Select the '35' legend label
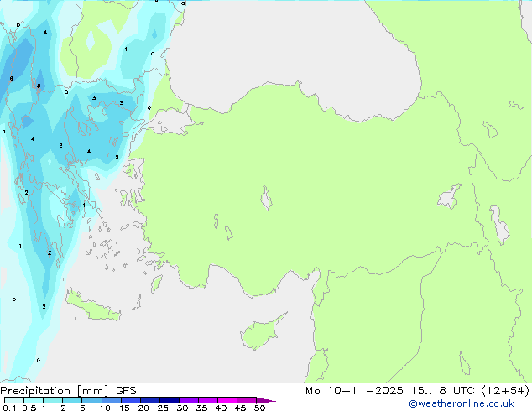The image size is (532, 411). click(x=201, y=408)
